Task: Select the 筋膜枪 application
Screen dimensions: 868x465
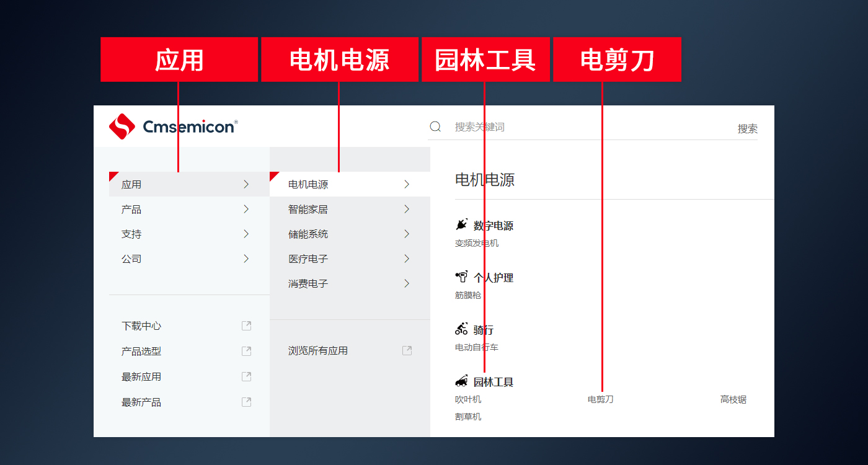Action: point(468,295)
